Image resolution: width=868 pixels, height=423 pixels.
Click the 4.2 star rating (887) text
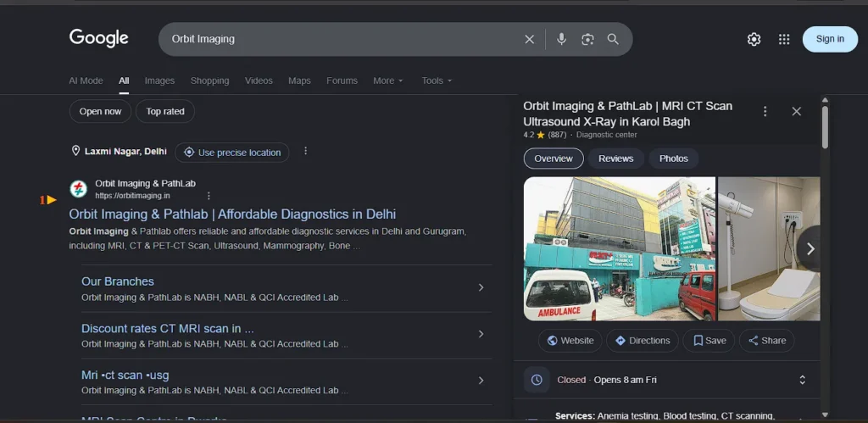[x=545, y=135]
